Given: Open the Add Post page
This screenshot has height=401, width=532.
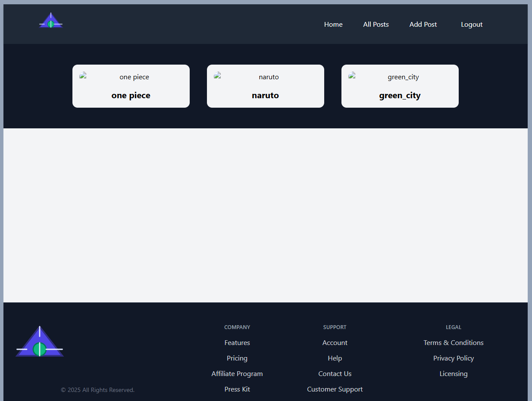Looking at the screenshot, I should click(423, 25).
